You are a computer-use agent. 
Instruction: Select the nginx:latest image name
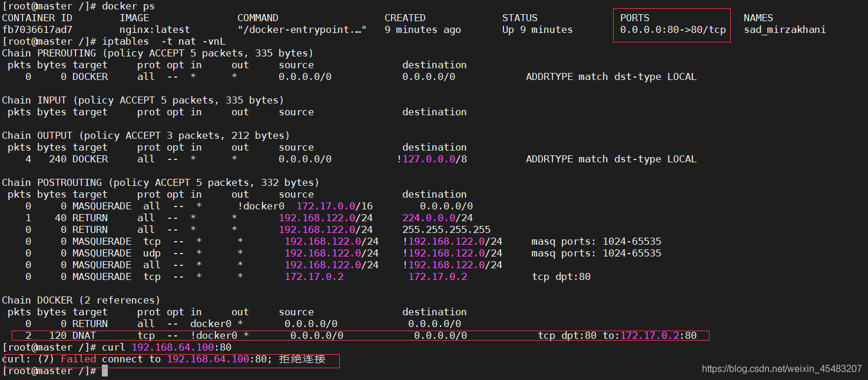(x=155, y=29)
